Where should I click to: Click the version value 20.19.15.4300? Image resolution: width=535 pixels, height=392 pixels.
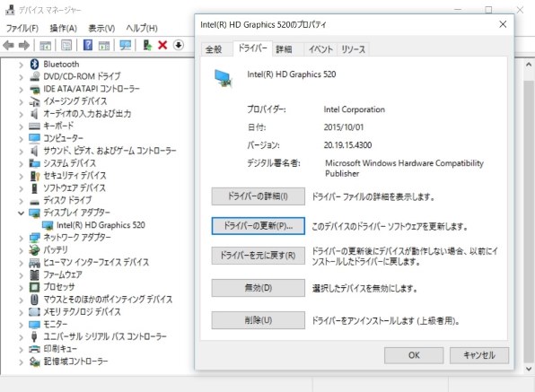tap(347, 145)
